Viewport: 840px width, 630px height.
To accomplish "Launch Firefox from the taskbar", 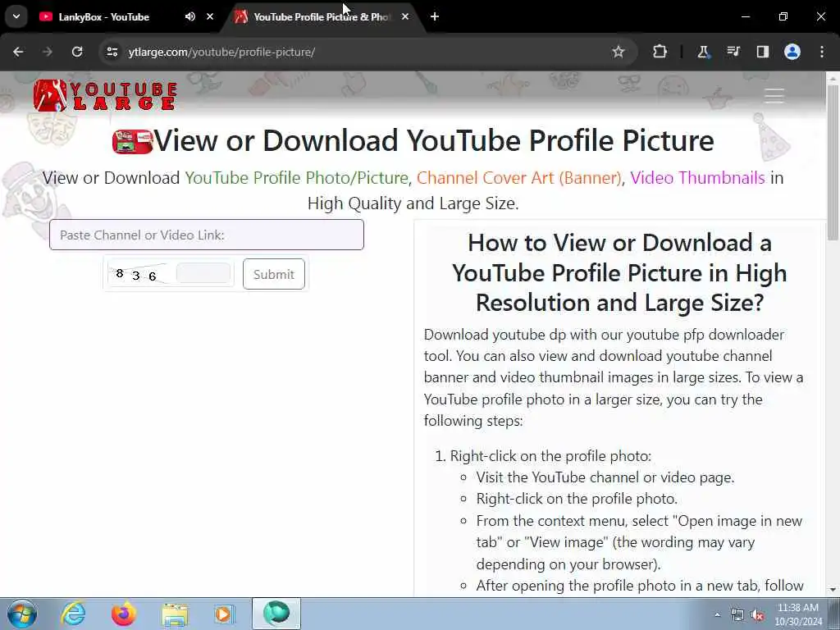I will pyautogui.click(x=124, y=614).
